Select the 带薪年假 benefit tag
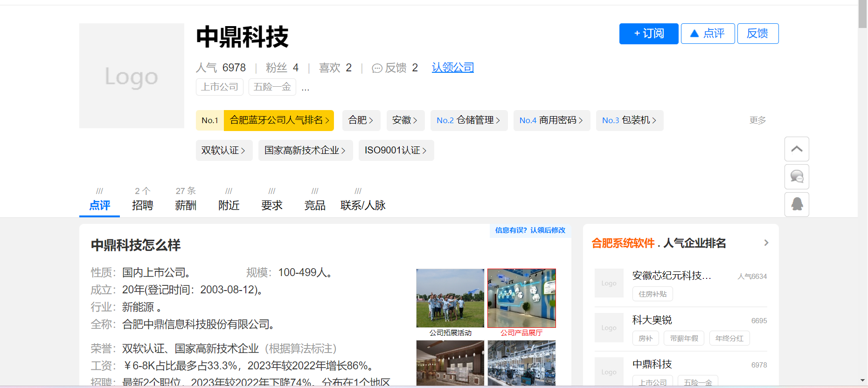This screenshot has width=868, height=388. [684, 339]
